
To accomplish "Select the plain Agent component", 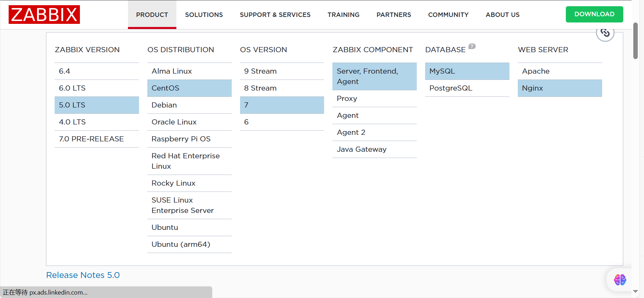I will click(375, 115).
